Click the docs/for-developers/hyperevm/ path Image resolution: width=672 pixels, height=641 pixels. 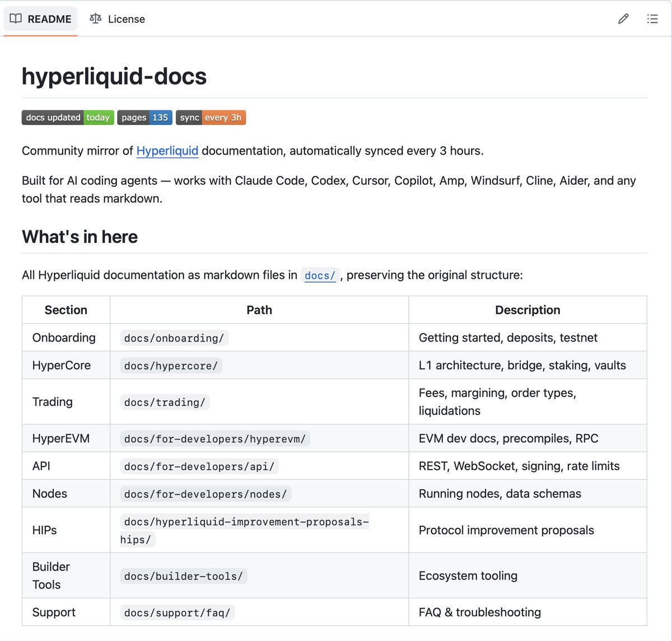tap(215, 439)
